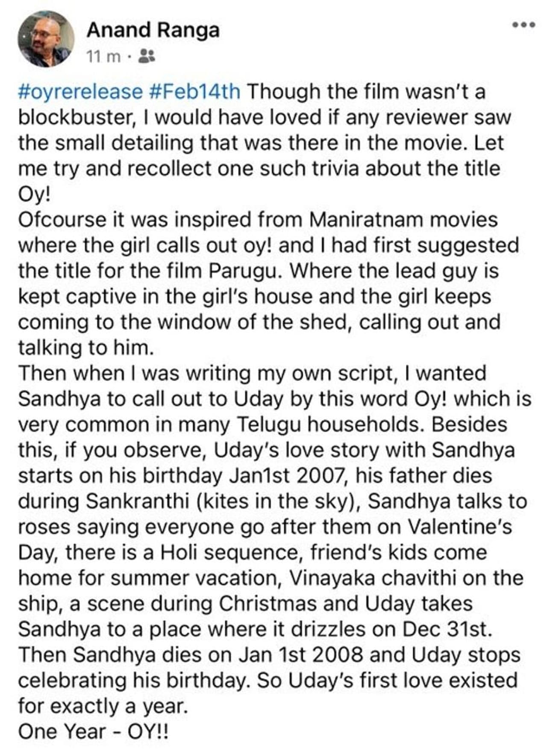This screenshot has width=547, height=756.
Task: Click the final line "One Year - OY!!"
Action: tap(93, 732)
